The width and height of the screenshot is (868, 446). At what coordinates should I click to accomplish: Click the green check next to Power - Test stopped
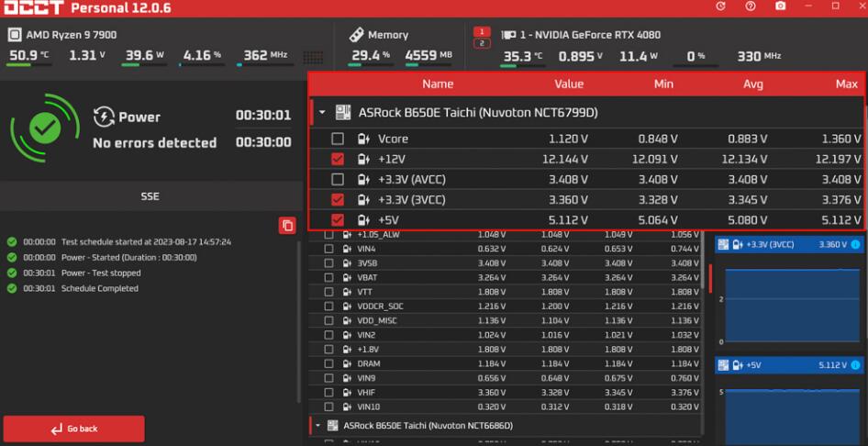point(12,273)
